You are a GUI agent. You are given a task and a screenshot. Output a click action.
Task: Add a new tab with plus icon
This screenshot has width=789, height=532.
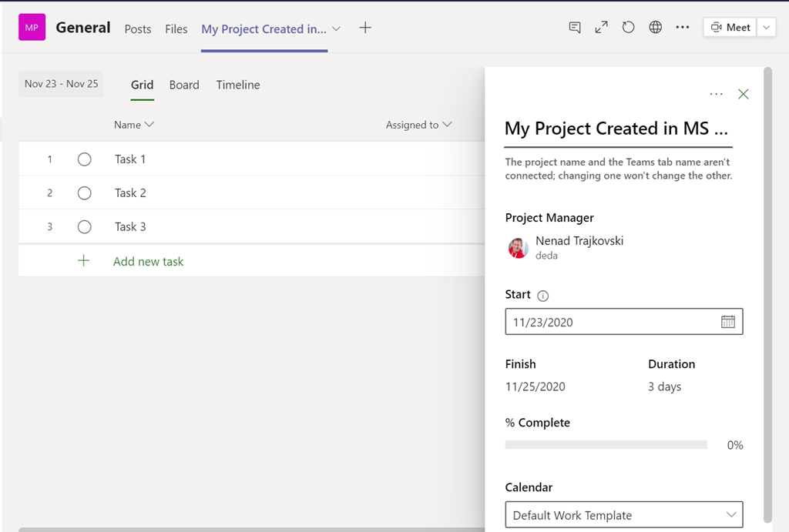coord(365,28)
